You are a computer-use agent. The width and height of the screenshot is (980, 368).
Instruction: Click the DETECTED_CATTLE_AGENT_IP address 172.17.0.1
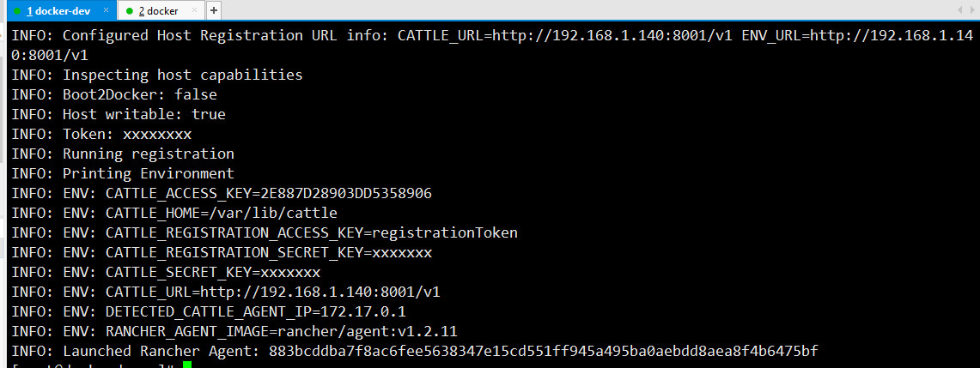363,311
